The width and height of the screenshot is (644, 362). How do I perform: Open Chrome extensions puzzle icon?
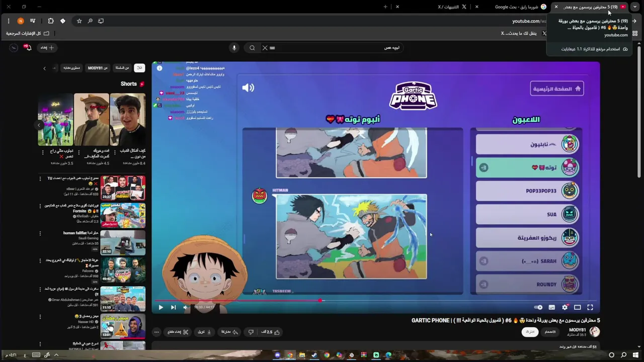[x=51, y=21]
